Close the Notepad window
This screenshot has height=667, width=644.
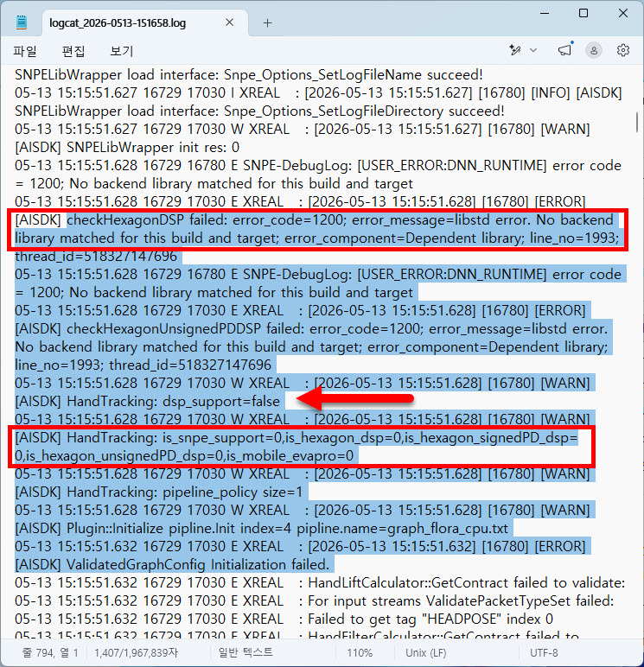point(623,13)
